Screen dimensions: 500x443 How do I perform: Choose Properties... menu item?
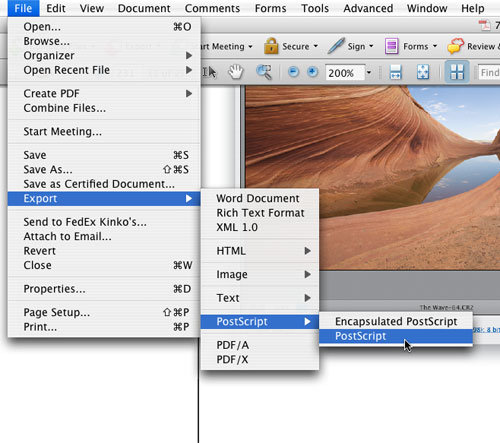[x=104, y=289]
